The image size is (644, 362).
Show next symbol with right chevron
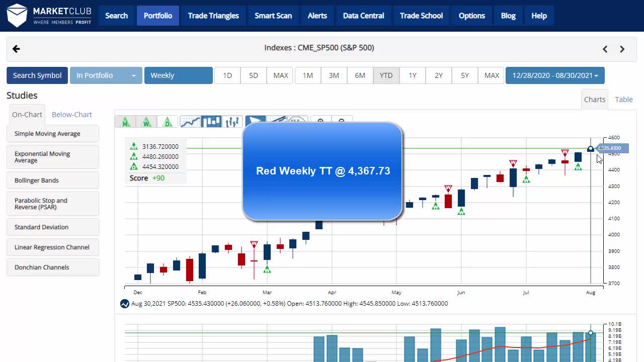622,49
